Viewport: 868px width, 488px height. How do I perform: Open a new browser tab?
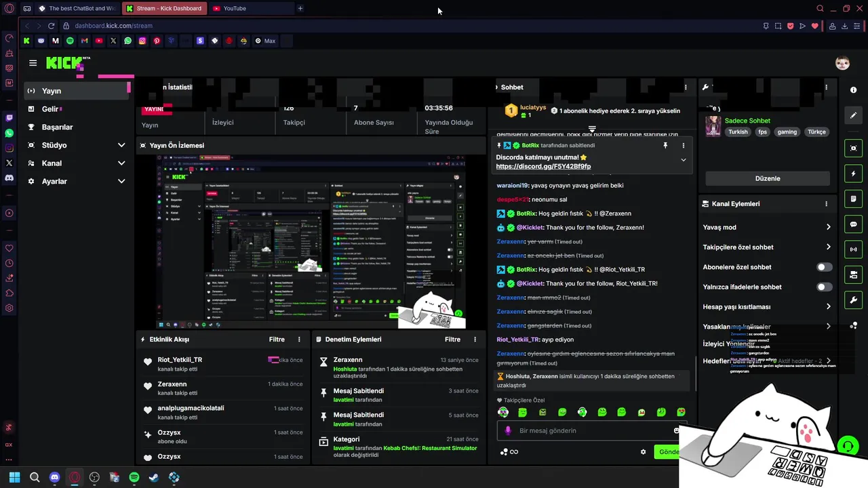pyautogui.click(x=300, y=8)
